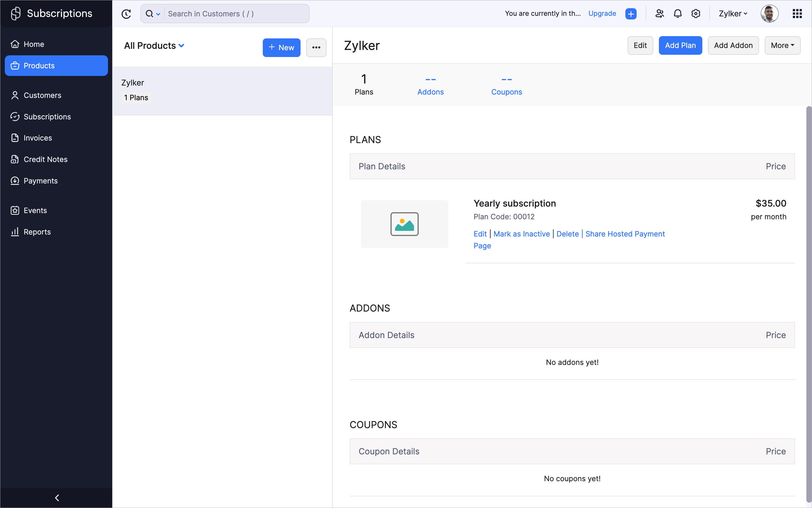Open Events in the sidebar
This screenshot has height=508, width=812.
point(56,210)
